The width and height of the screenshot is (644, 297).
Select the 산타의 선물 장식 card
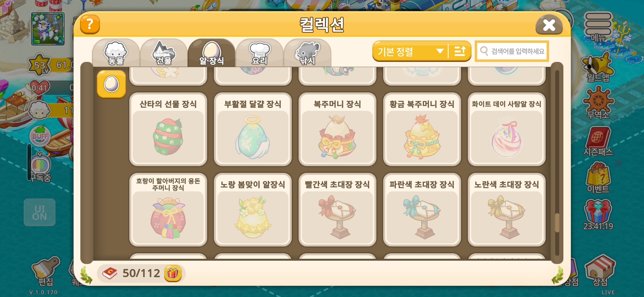point(168,129)
